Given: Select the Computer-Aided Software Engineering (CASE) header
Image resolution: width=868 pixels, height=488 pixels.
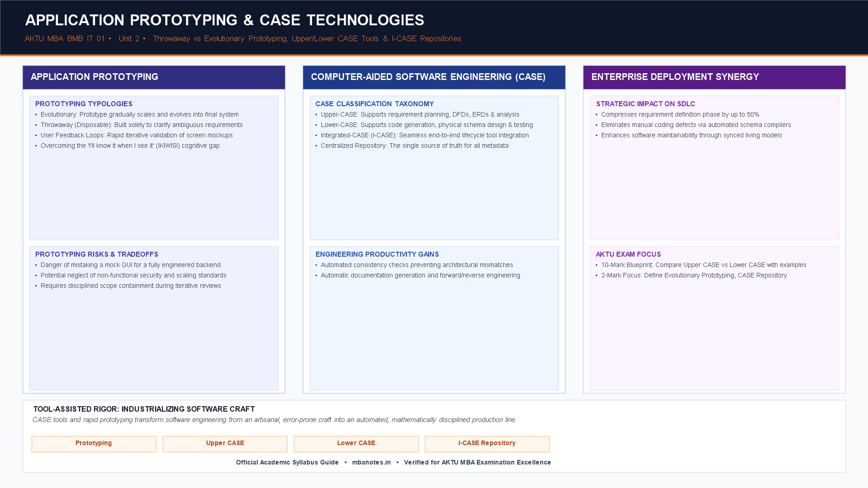Looking at the screenshot, I should tap(434, 77).
